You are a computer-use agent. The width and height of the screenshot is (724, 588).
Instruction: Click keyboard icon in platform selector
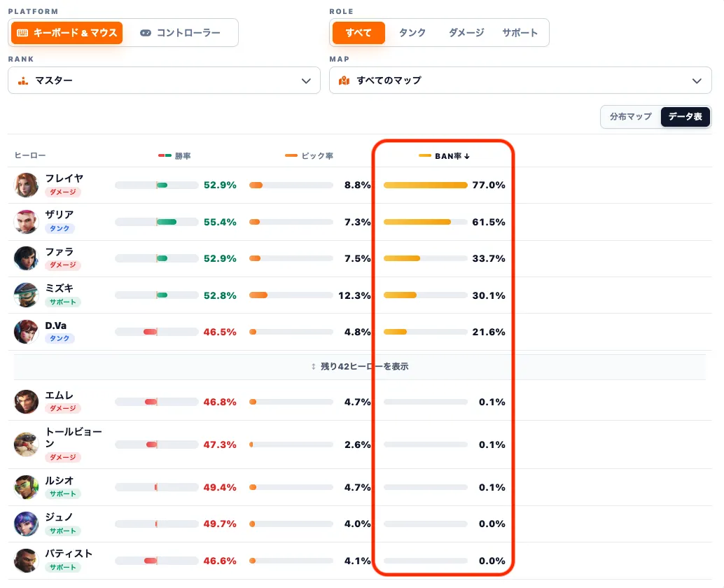tap(22, 33)
